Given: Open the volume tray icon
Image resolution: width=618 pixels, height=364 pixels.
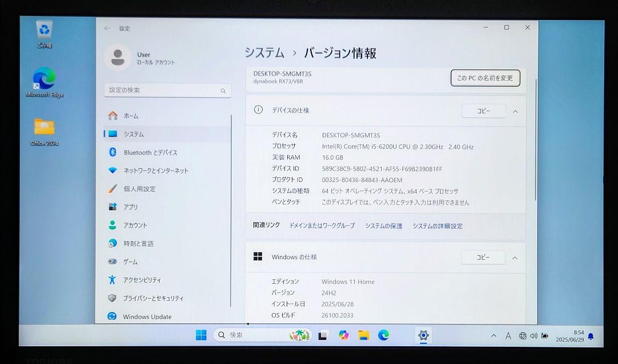Looking at the screenshot, I should pyautogui.click(x=534, y=336).
